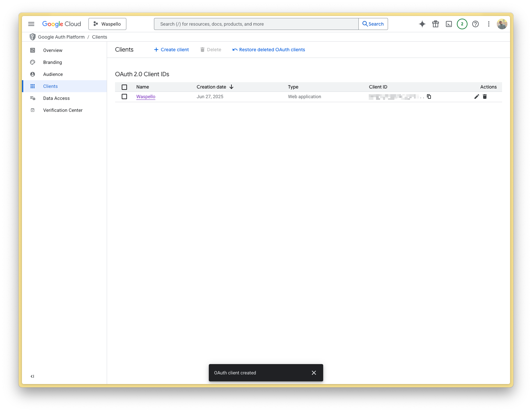Select Audience in the sidebar menu
The image size is (532, 412).
coord(53,74)
